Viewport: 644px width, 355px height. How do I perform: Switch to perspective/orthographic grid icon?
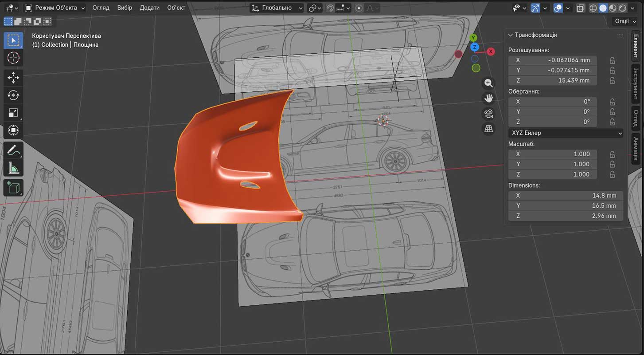[488, 129]
